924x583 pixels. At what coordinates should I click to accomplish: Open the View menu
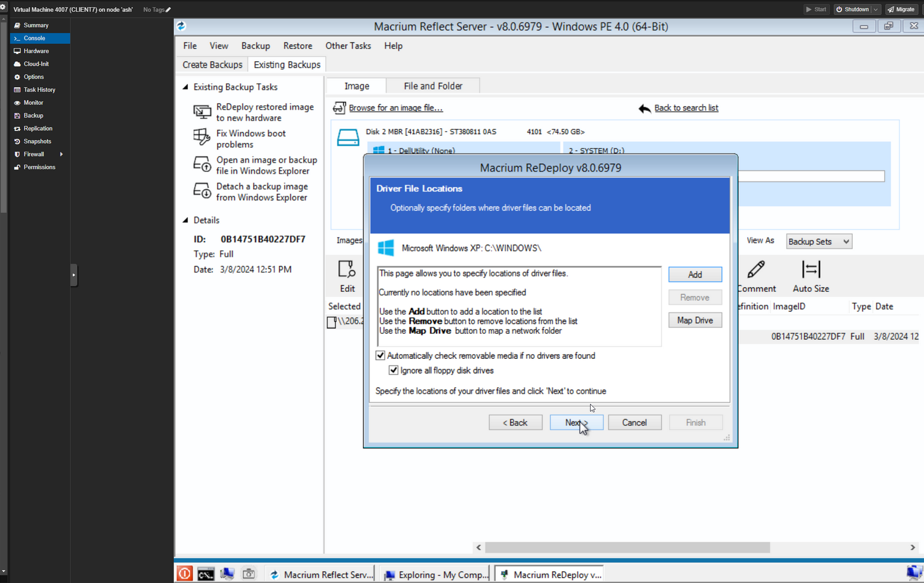(x=218, y=46)
